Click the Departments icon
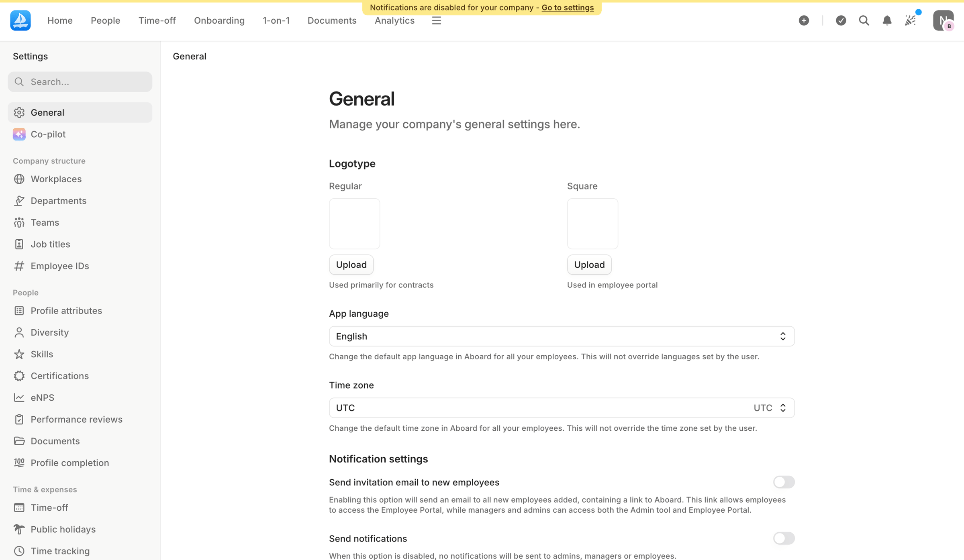The height and width of the screenshot is (560, 964). point(19,201)
